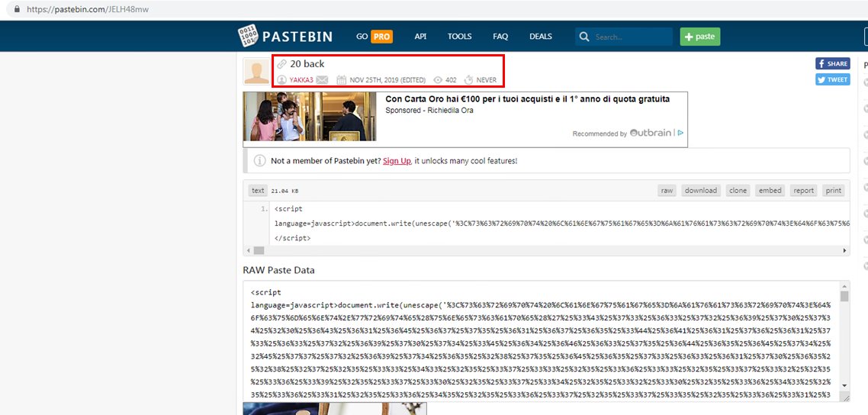Click the calendar date icon
This screenshot has height=415, width=868.
click(341, 80)
